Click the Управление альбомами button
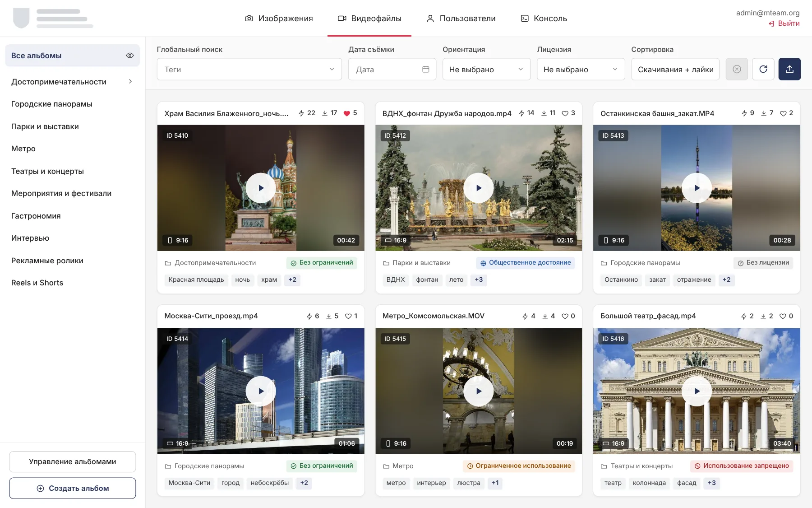This screenshot has height=508, width=812. (x=73, y=461)
